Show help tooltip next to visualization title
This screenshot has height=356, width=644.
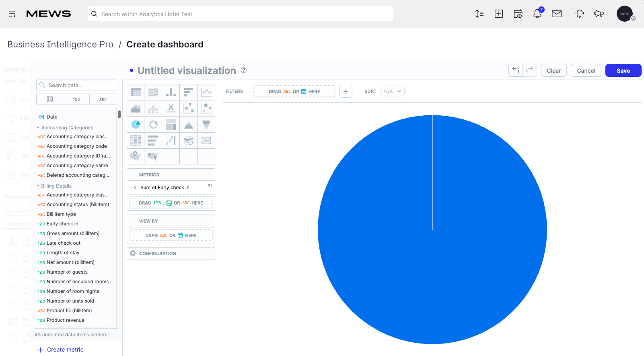point(244,70)
